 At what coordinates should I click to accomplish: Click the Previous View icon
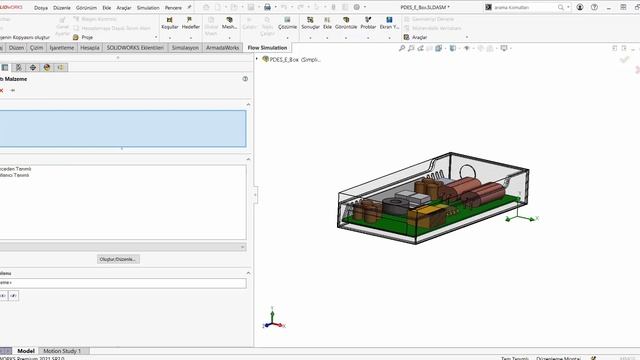tap(420, 48)
